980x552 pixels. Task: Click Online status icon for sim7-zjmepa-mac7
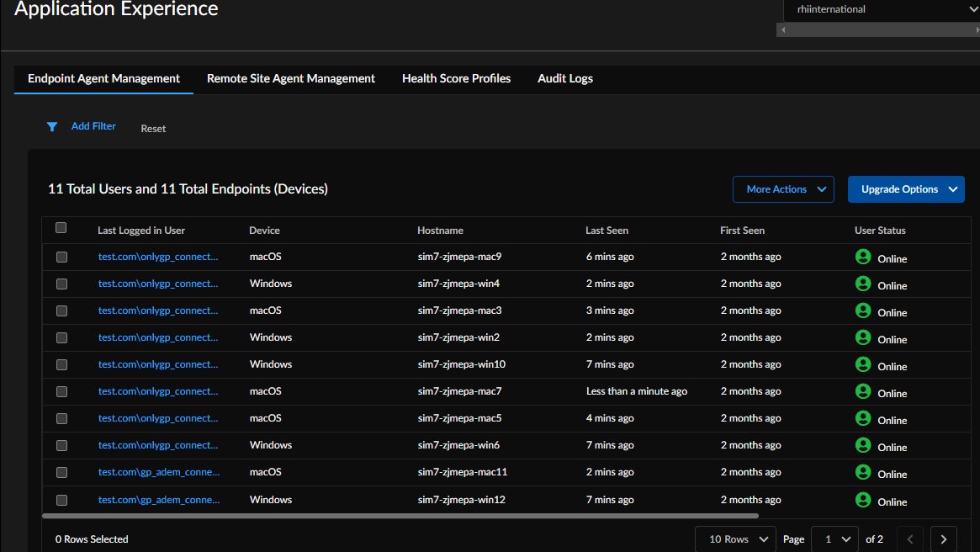point(862,391)
